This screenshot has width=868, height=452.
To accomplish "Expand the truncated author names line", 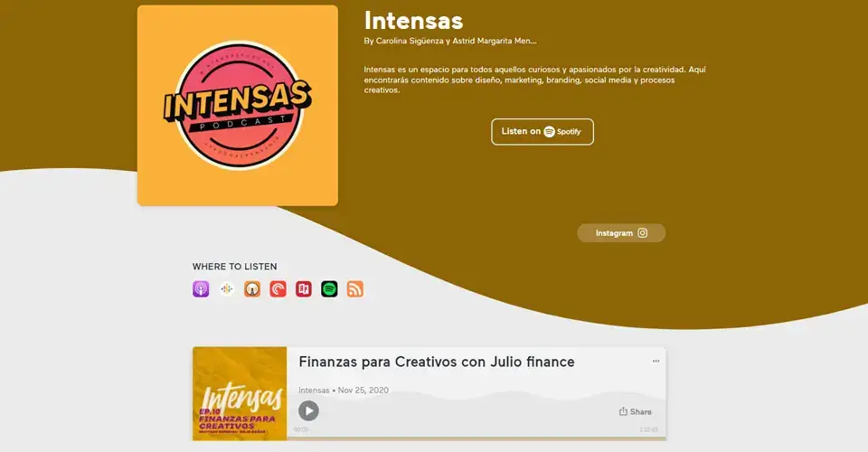I will coord(450,41).
